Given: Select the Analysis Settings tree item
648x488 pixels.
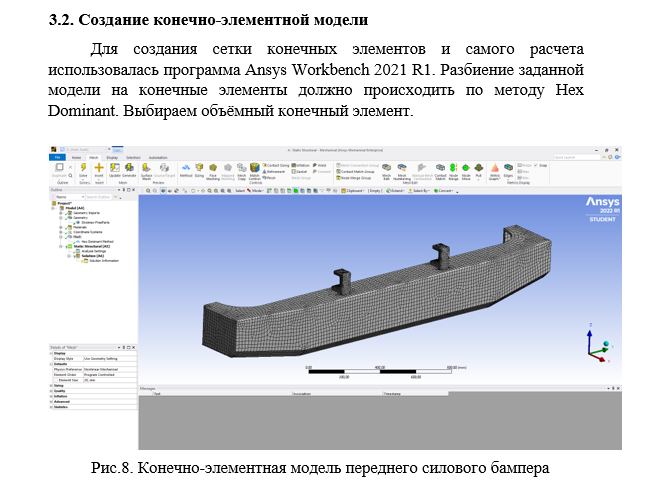Looking at the screenshot, I should 94,251.
